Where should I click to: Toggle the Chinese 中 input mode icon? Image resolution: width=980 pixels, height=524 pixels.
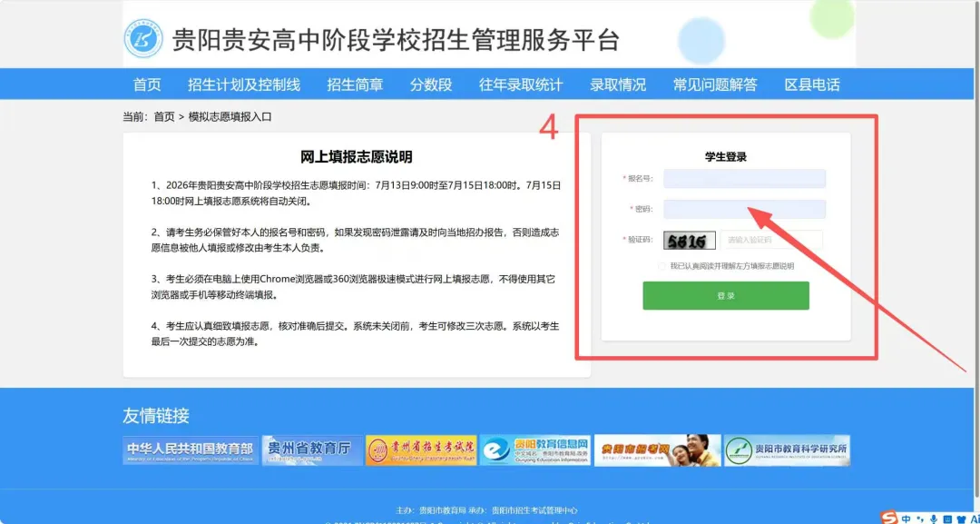(x=906, y=519)
